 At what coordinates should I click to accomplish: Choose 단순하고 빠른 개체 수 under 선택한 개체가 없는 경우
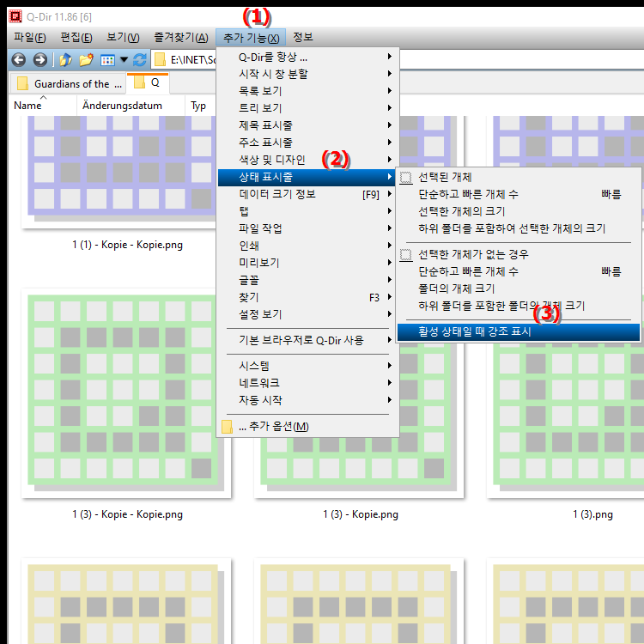[x=519, y=272]
